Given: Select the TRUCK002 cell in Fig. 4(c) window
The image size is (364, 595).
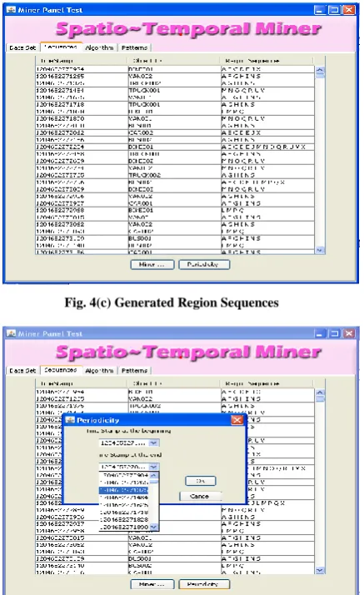Looking at the screenshot, I should pyautogui.click(x=174, y=175).
